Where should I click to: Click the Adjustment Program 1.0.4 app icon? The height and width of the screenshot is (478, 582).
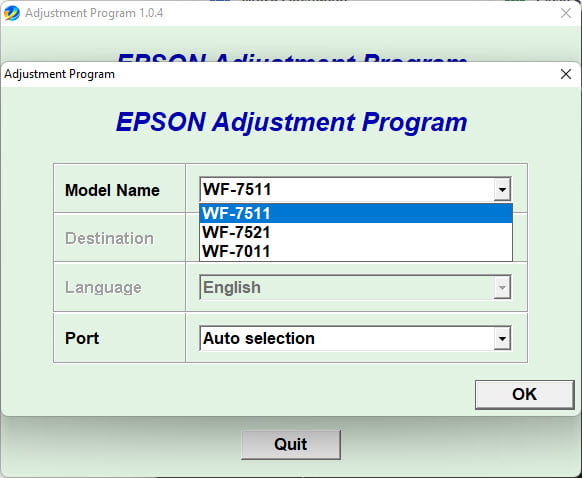(x=12, y=13)
